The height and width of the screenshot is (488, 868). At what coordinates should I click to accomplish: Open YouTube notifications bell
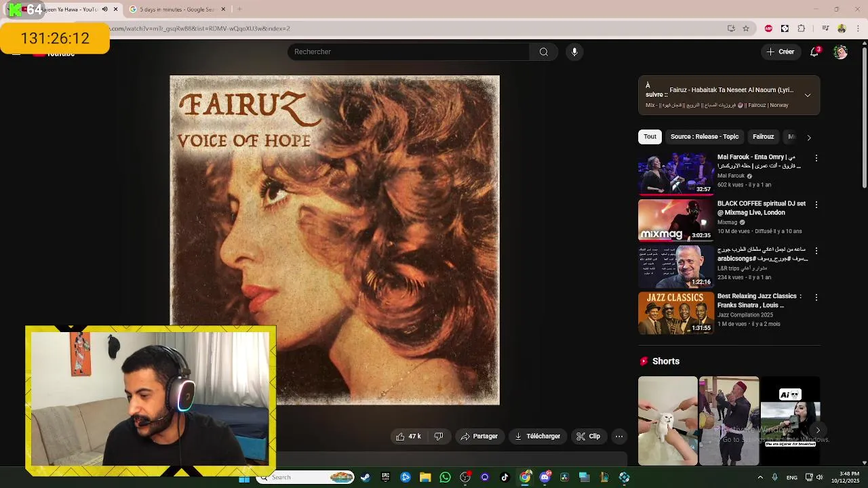click(814, 52)
